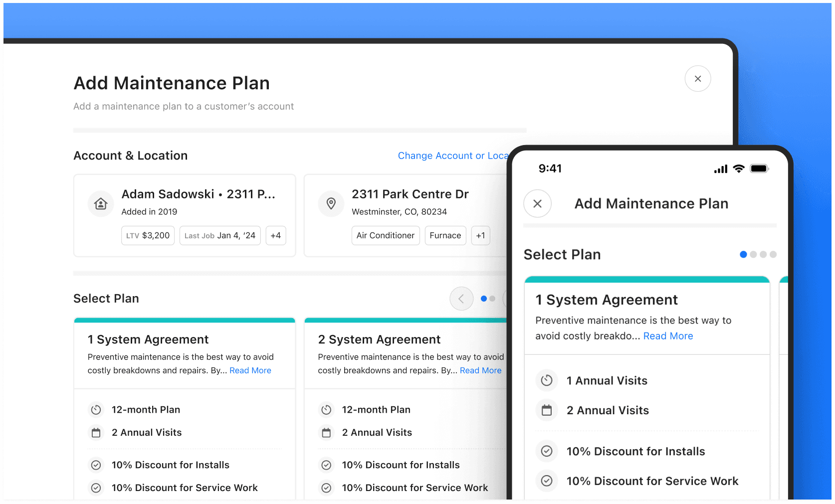Select the second pagination dot on mobile

(x=753, y=254)
